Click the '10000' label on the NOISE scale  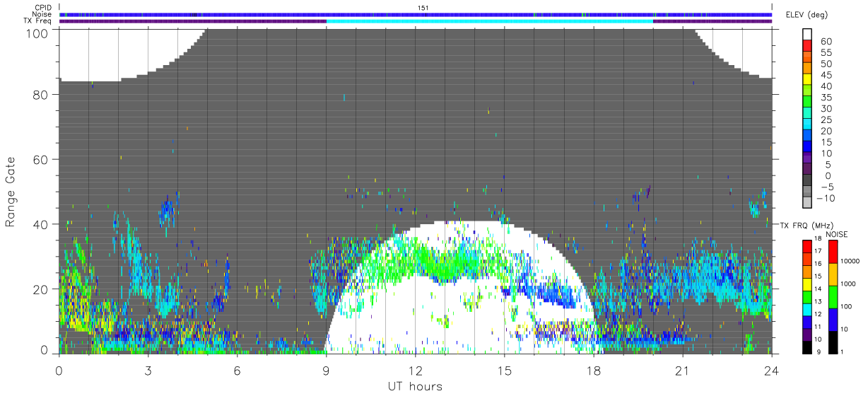click(x=851, y=261)
